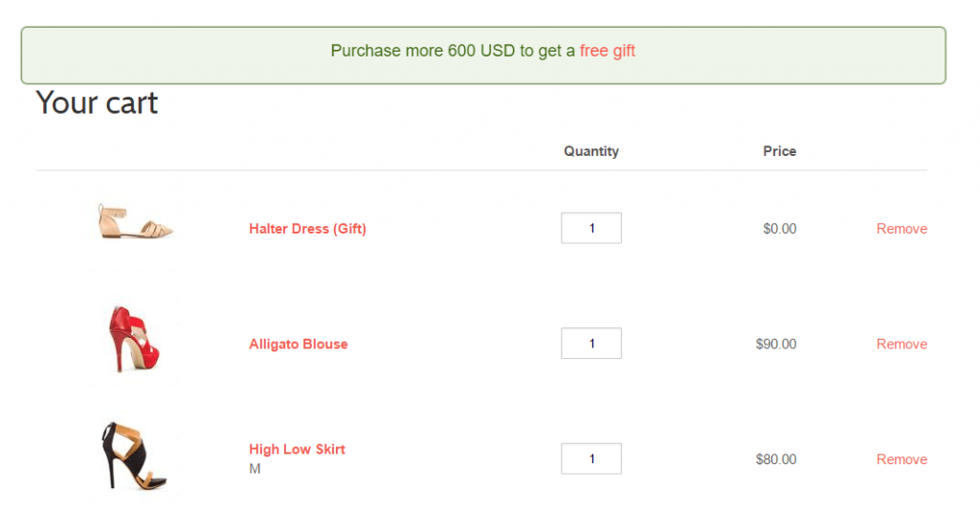Click the $90.00 price of Alligato Blouse
980x514 pixels.
pos(775,344)
